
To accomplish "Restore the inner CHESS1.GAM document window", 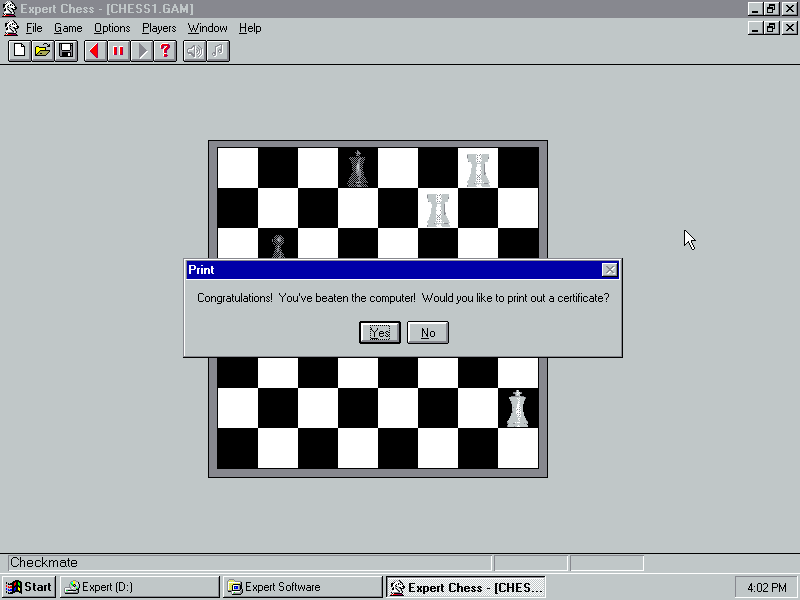I will point(771,28).
